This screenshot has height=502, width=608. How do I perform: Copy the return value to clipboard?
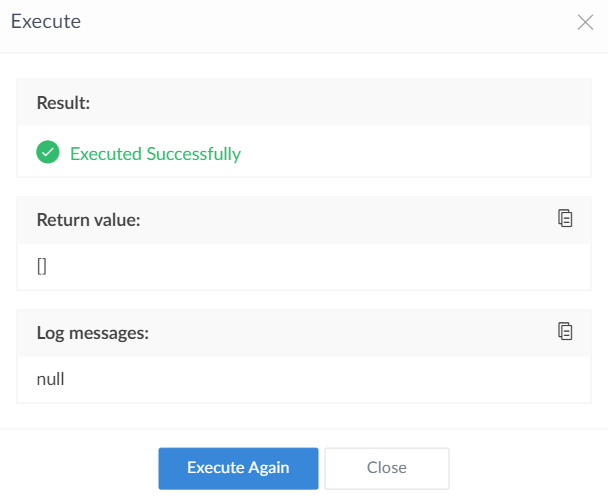[565, 219]
